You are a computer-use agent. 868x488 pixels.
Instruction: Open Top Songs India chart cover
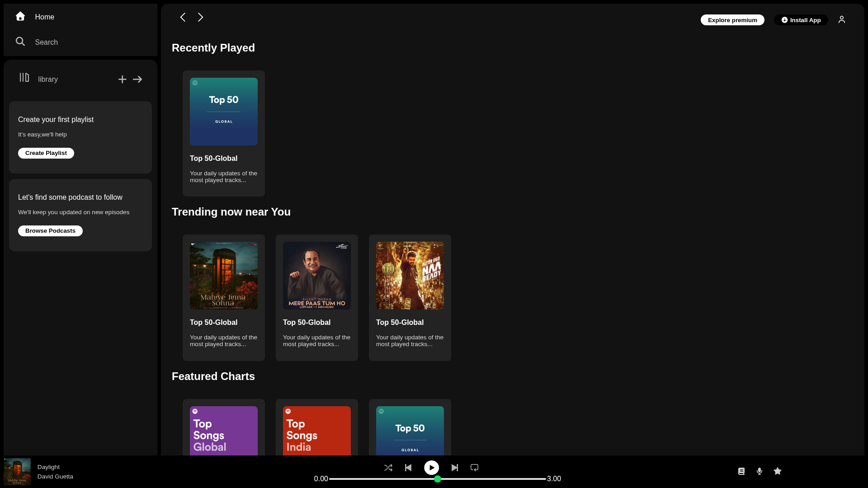click(x=317, y=431)
